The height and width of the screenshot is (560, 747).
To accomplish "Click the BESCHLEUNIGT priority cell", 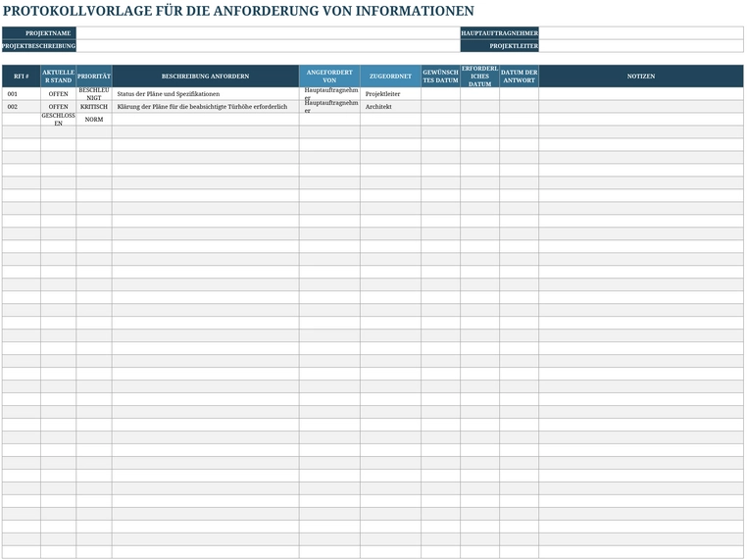I will [x=94, y=94].
